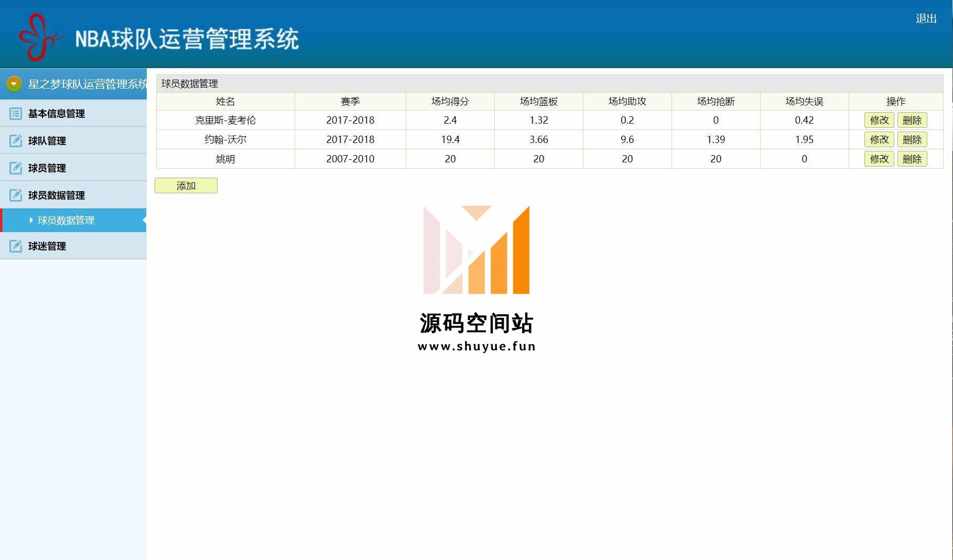Select the highlighted 球员数据管理 submenu item

pos(73,220)
